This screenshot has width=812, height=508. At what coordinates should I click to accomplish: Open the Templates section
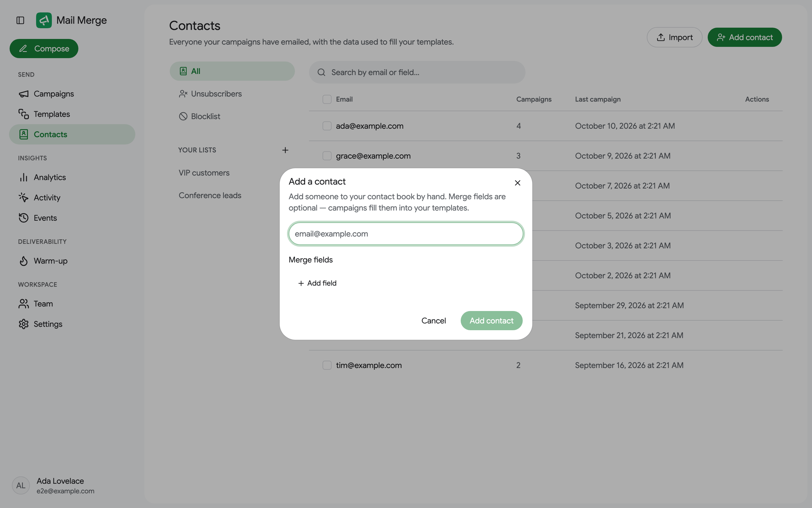click(x=72, y=114)
